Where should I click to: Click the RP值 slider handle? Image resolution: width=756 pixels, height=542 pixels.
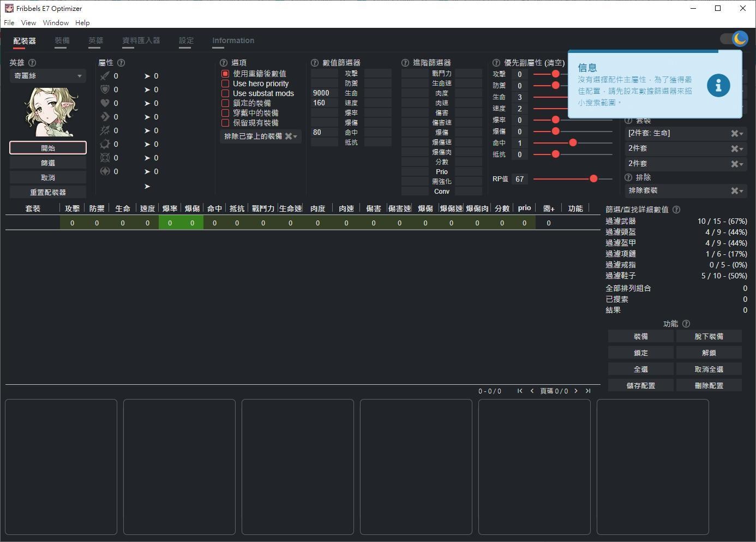click(x=593, y=178)
